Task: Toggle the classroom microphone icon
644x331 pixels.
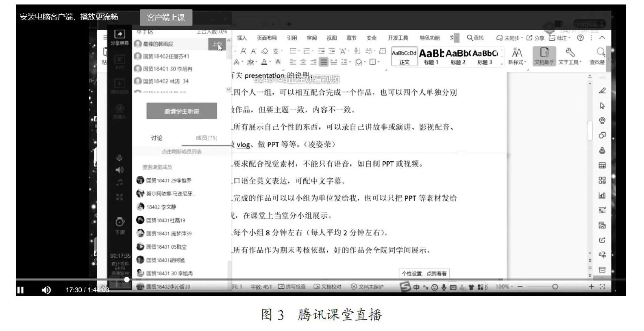Action: [120, 158]
